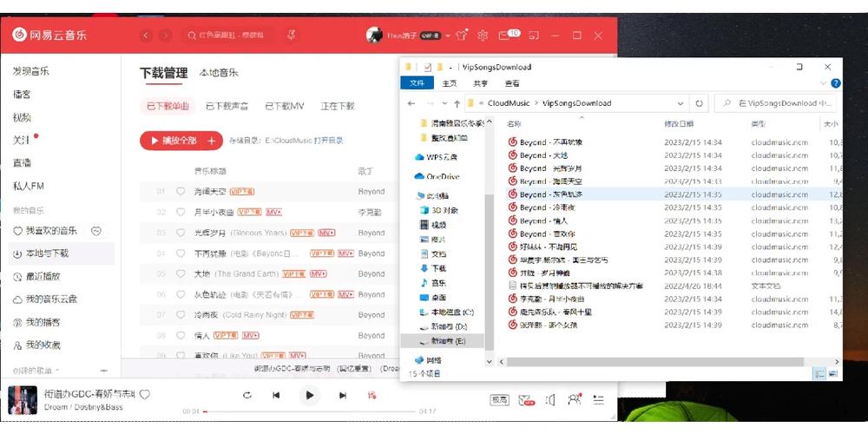This screenshot has height=434, width=868.
Task: Refresh the Explorer folder view
Action: pos(699,103)
